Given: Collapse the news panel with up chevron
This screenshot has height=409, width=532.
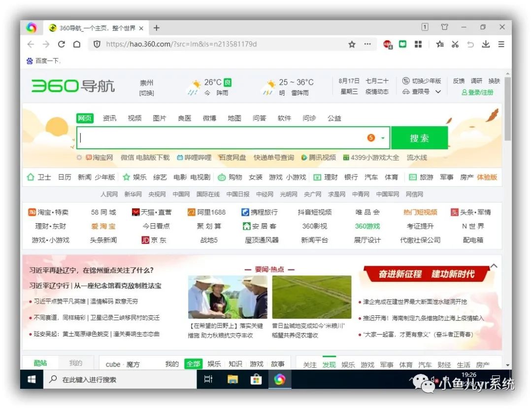Looking at the screenshot, I should (x=494, y=266).
